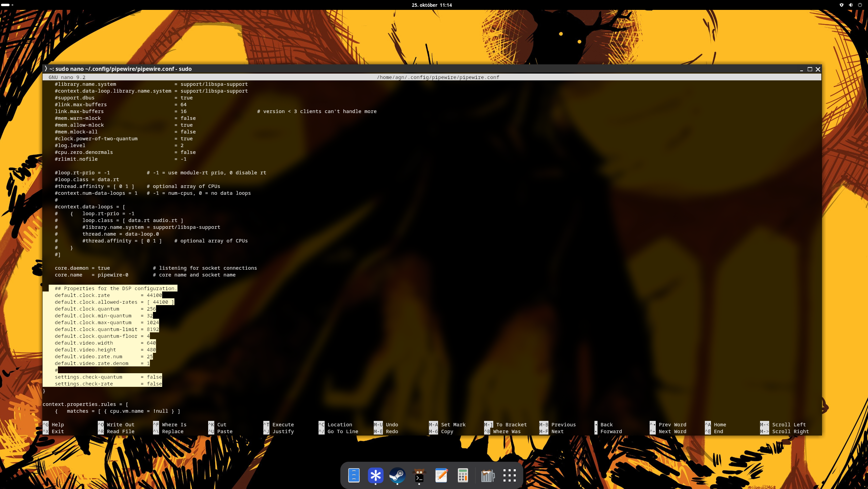Place cursor on 'core.daemon = true'
The image size is (868, 489).
[x=82, y=268]
